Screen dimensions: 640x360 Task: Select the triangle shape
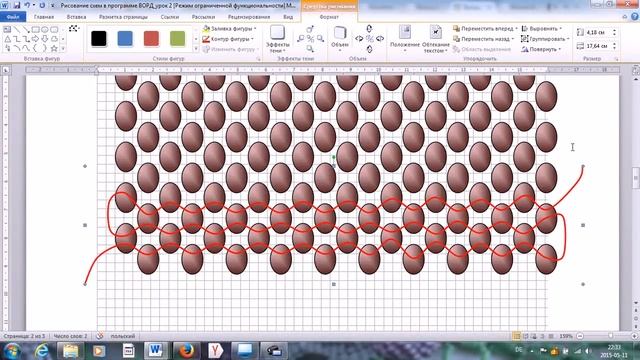tap(7, 39)
